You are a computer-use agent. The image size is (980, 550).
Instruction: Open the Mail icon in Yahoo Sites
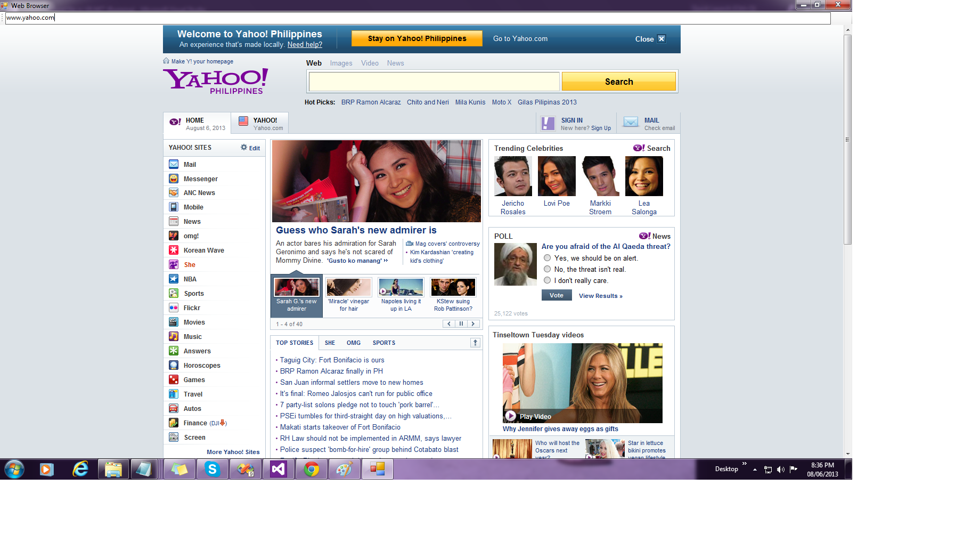tap(174, 164)
